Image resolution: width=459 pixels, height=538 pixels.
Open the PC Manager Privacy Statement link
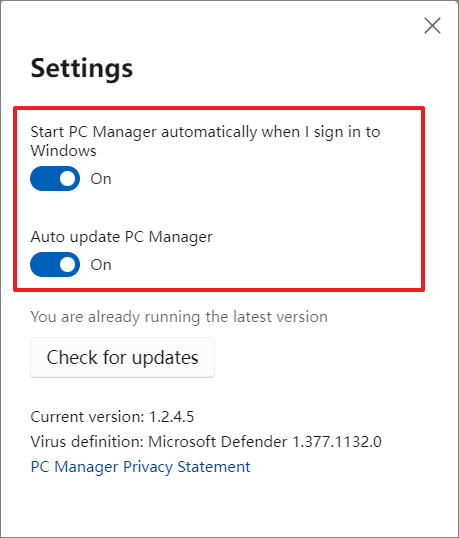140,467
